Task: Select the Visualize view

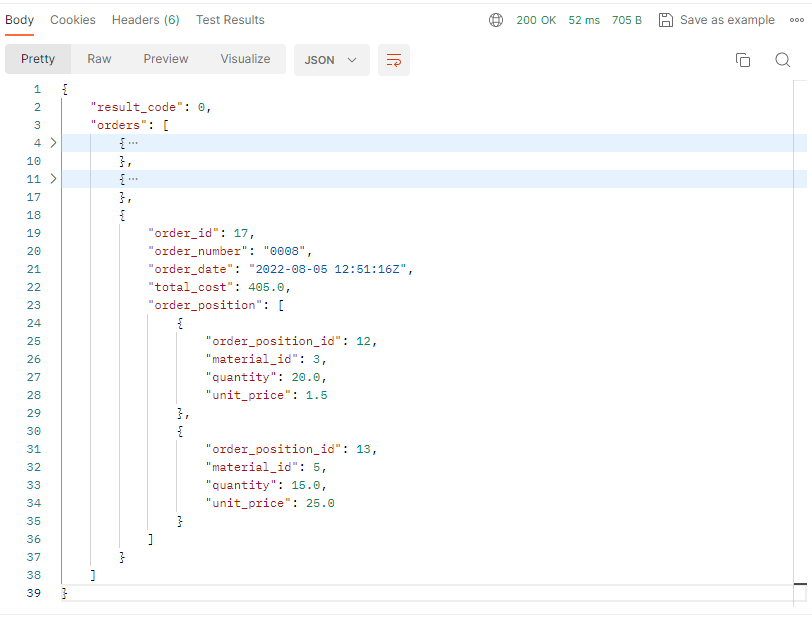Action: 245,59
